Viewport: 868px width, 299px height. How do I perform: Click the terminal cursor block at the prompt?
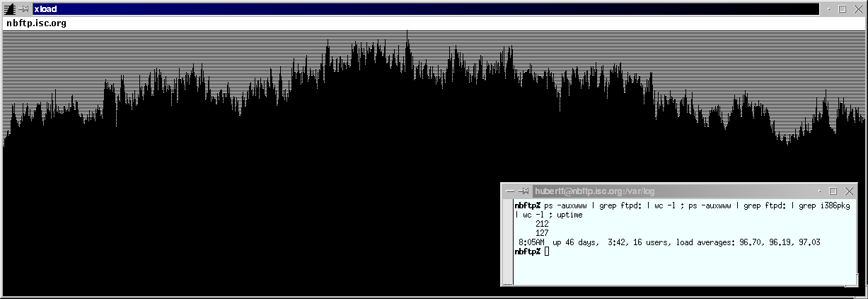click(547, 252)
